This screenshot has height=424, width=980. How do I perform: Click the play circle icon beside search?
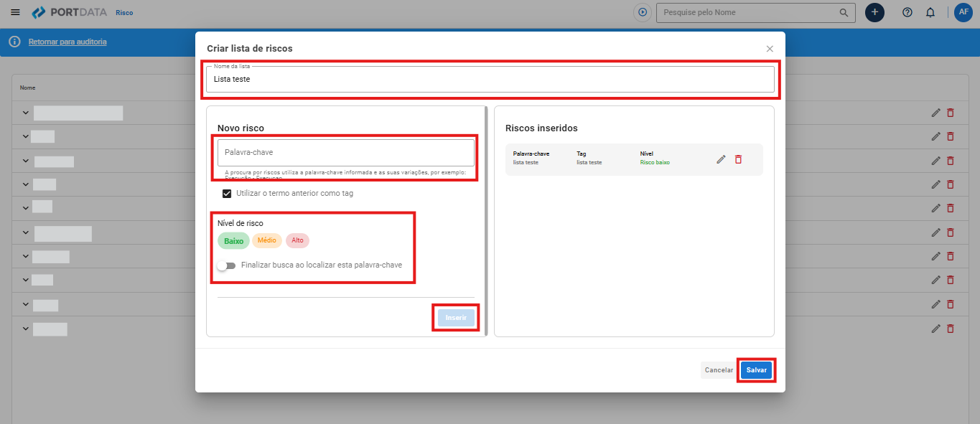point(643,12)
